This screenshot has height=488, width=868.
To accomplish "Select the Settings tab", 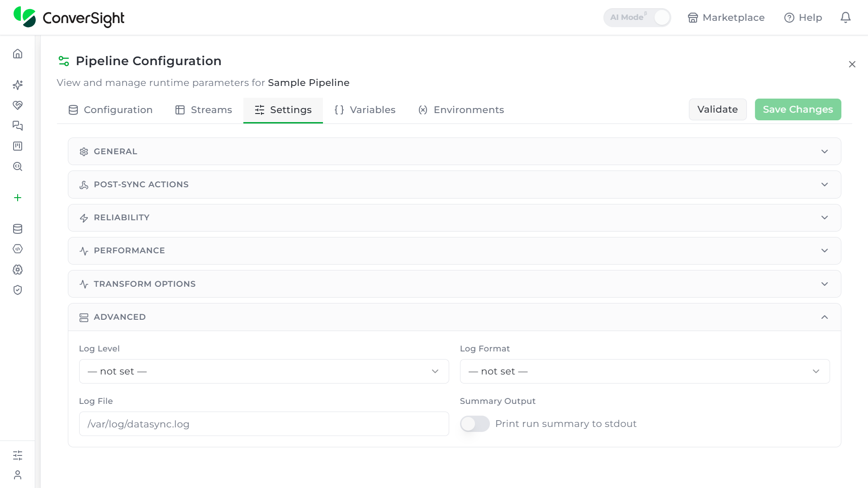I will point(283,110).
